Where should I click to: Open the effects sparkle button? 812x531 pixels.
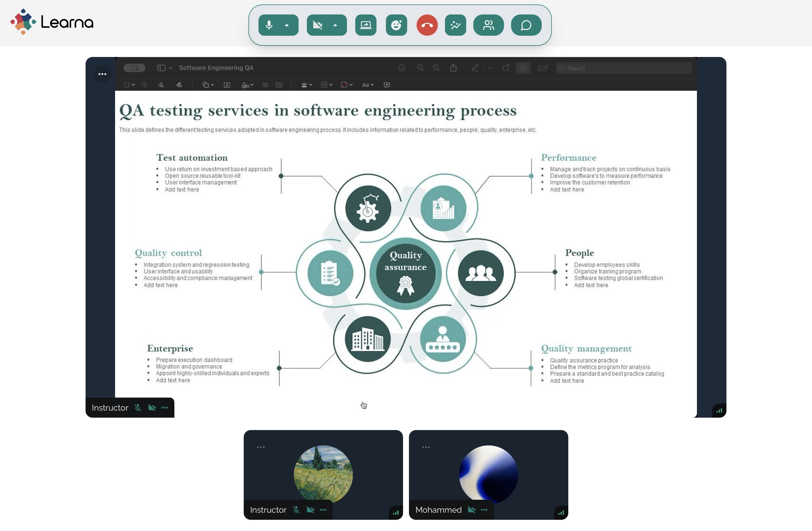[455, 25]
